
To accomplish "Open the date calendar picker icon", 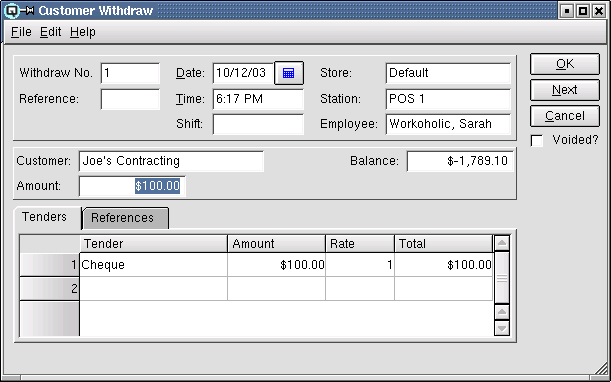I will [289, 73].
